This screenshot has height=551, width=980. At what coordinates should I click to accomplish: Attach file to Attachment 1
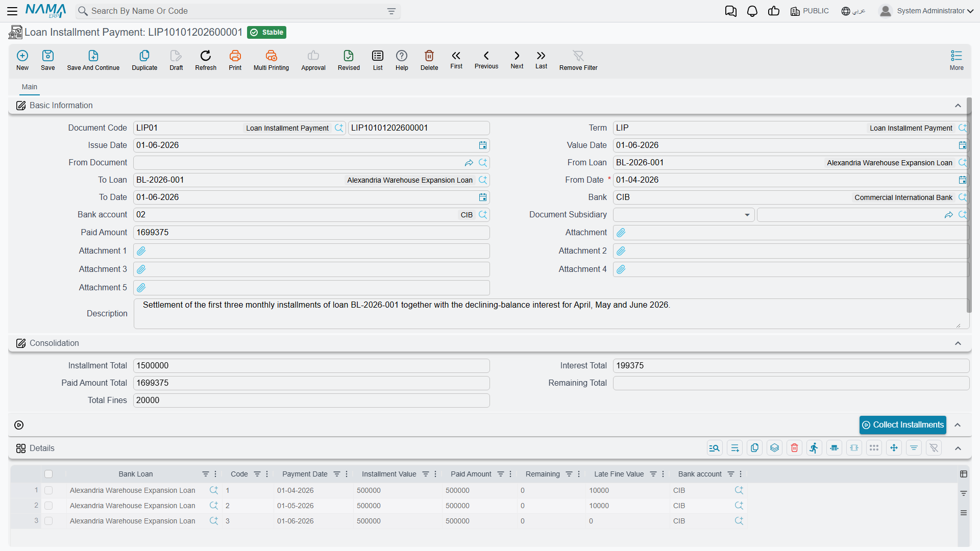point(141,251)
